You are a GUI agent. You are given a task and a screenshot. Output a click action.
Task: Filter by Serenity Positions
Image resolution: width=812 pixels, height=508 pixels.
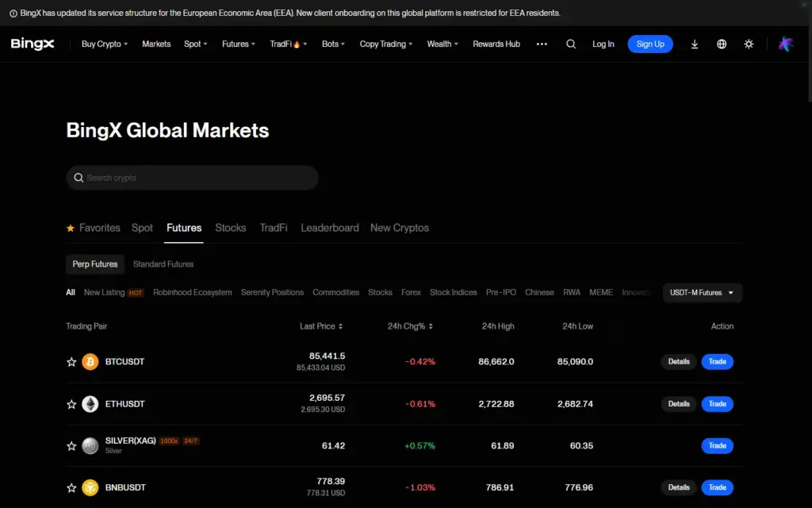click(x=273, y=293)
